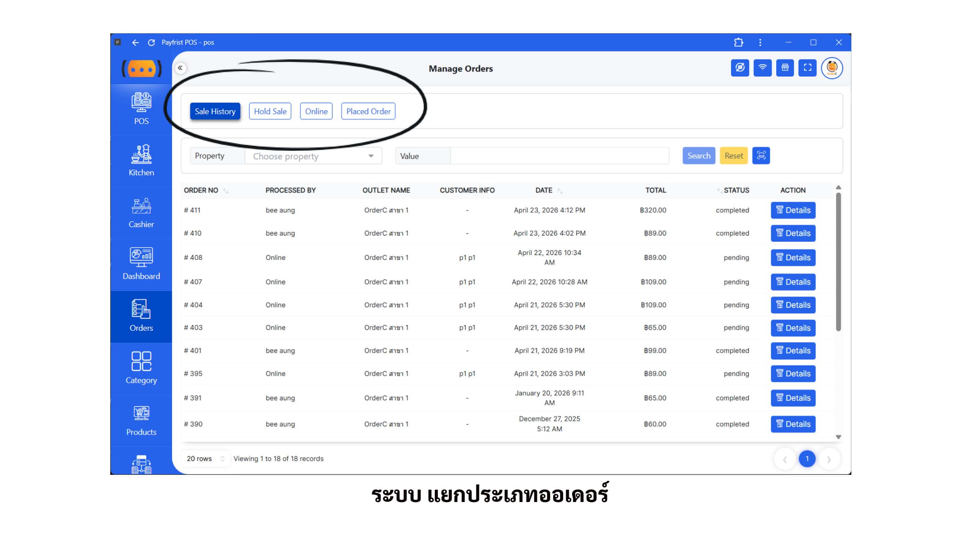Open the Cashier section
980x551 pixels.
click(141, 213)
